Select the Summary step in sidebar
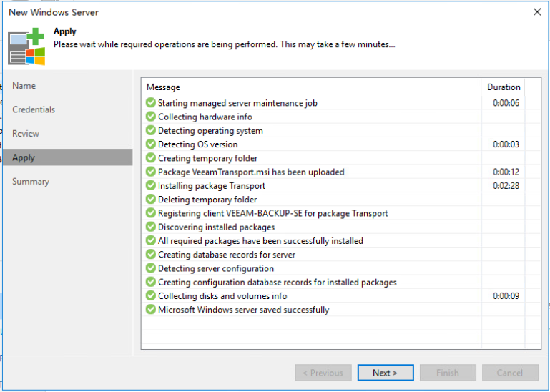Screen dimensions: 550x392 point(31,182)
